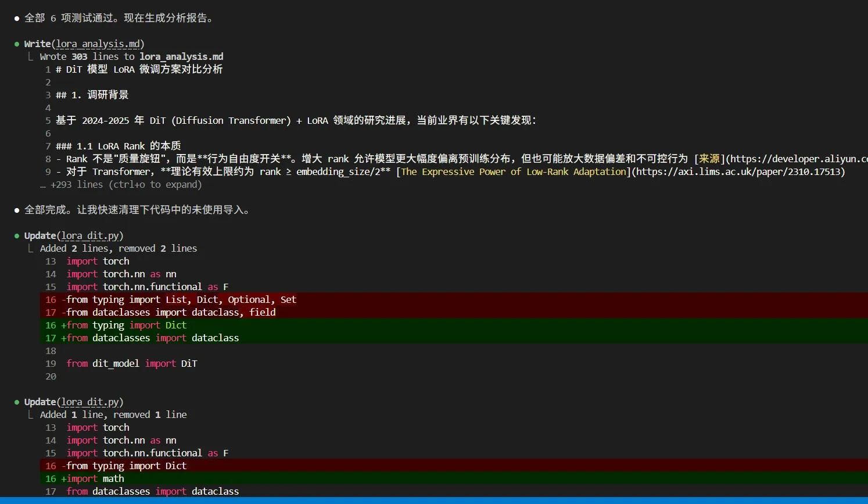Click the '# DiT 模型 LoRA 微调方案对比分析' heading line

click(x=139, y=70)
